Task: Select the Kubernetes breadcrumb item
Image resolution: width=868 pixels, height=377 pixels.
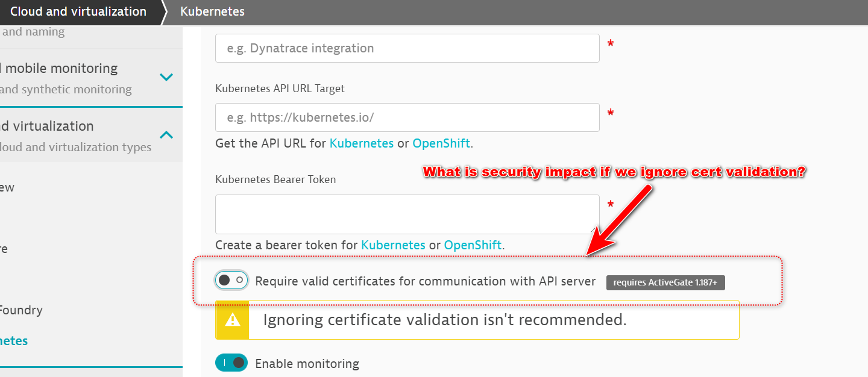Action: tap(212, 11)
